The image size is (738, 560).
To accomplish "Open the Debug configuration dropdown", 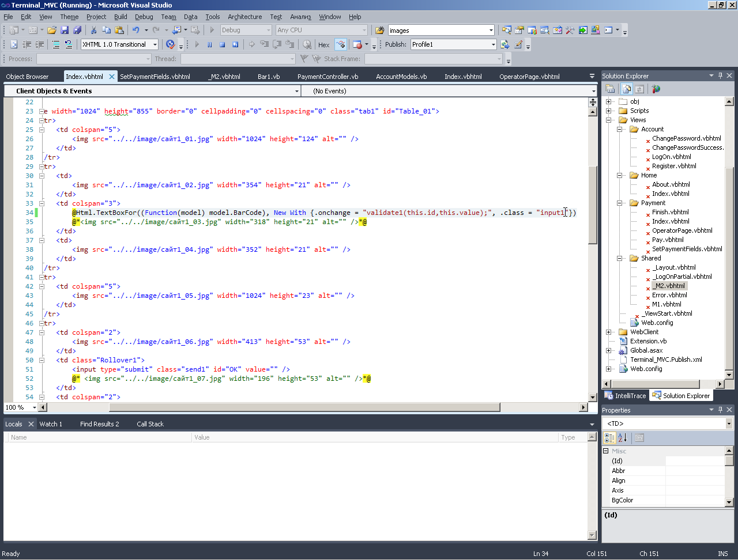I will (x=246, y=30).
